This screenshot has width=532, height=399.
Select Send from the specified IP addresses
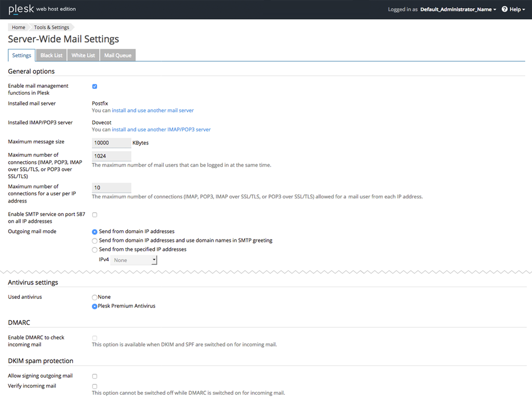click(x=95, y=250)
